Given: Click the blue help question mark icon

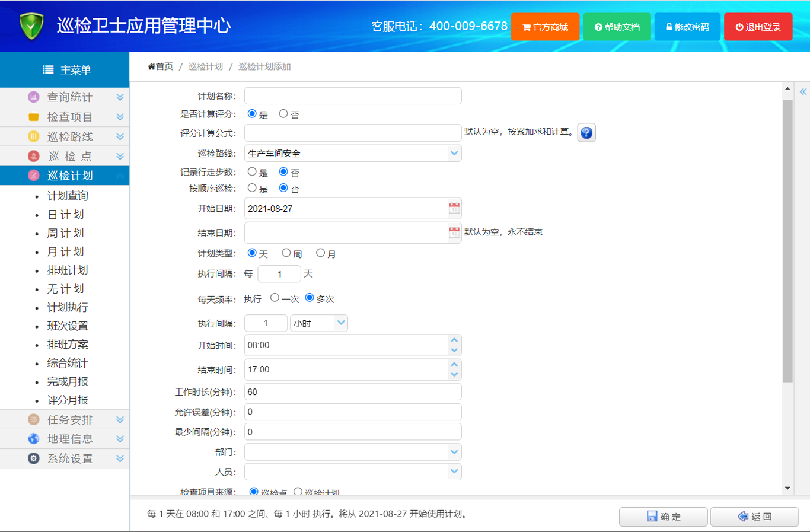Looking at the screenshot, I should [x=586, y=133].
